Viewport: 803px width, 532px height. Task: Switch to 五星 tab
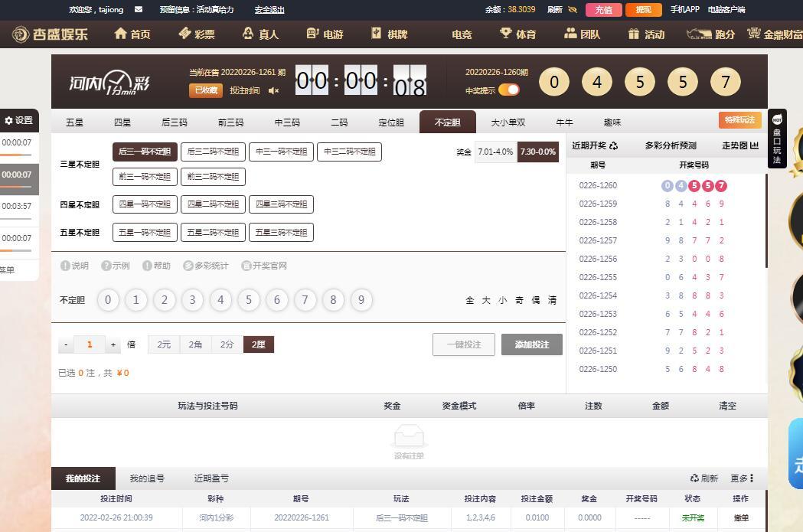74,122
